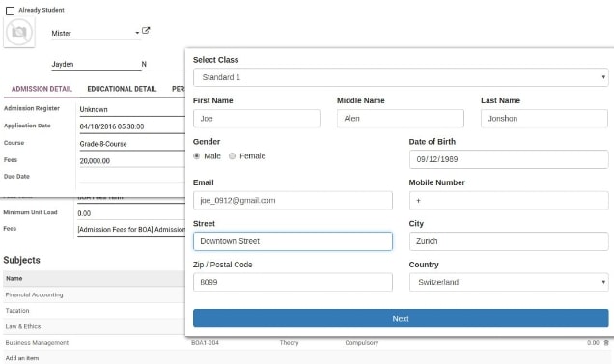Open the Mister title dropdown

[x=96, y=33]
